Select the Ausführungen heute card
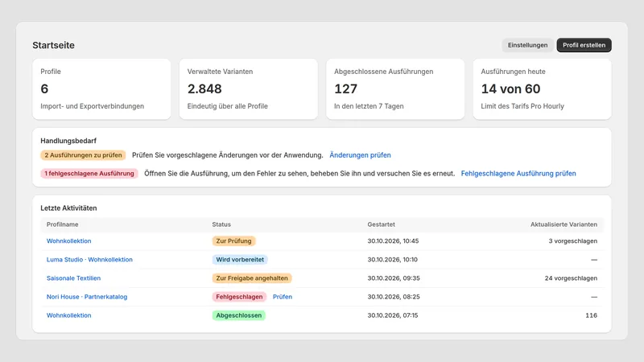 click(x=542, y=89)
